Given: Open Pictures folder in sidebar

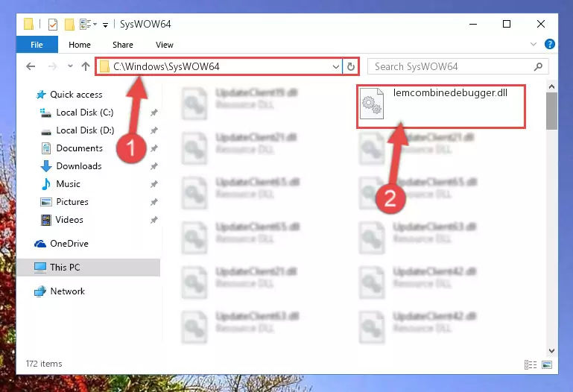Looking at the screenshot, I should click(64, 202).
